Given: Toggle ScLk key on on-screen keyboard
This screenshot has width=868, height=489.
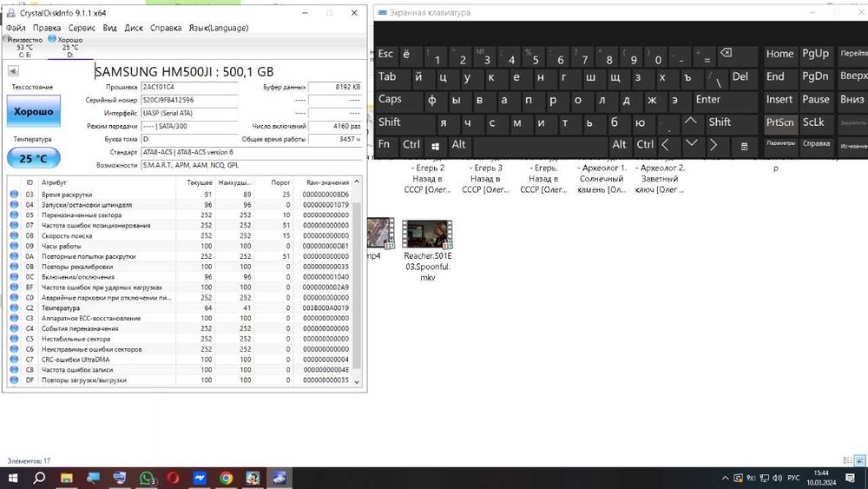Looking at the screenshot, I should click(815, 123).
